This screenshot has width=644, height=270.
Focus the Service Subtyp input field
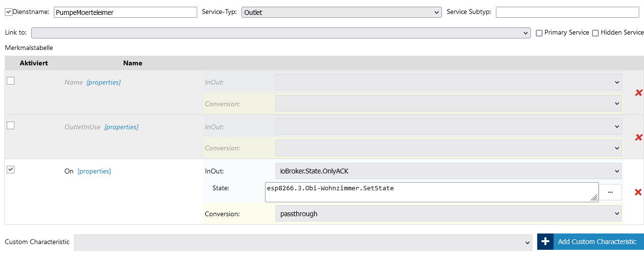coord(567,12)
